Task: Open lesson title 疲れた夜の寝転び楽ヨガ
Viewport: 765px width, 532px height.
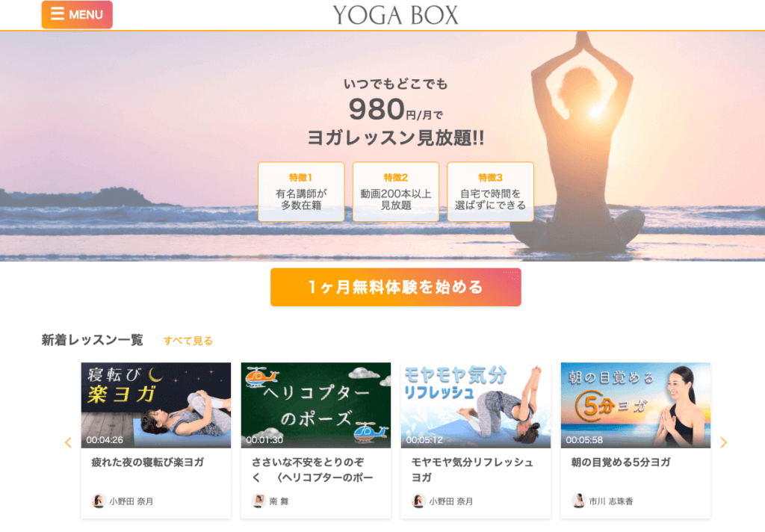Action: [148, 463]
